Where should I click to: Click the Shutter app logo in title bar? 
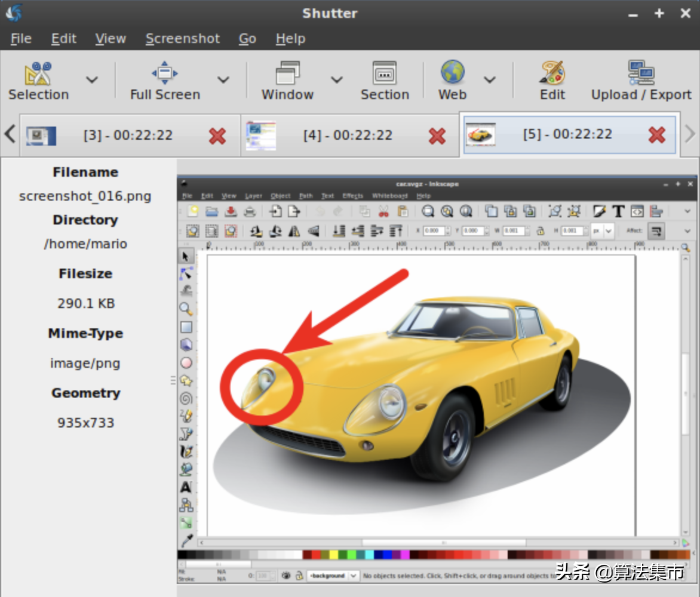(14, 13)
